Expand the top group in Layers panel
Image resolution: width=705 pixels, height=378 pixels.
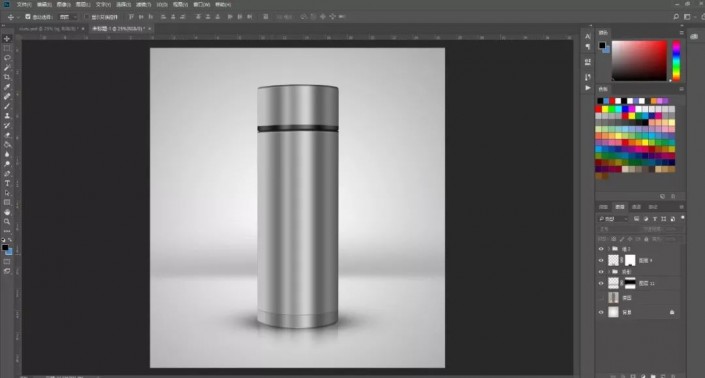tap(609, 249)
